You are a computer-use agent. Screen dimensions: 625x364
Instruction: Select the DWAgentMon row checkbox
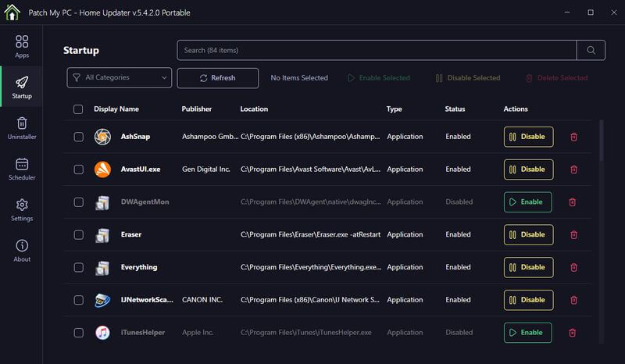pyautogui.click(x=78, y=202)
